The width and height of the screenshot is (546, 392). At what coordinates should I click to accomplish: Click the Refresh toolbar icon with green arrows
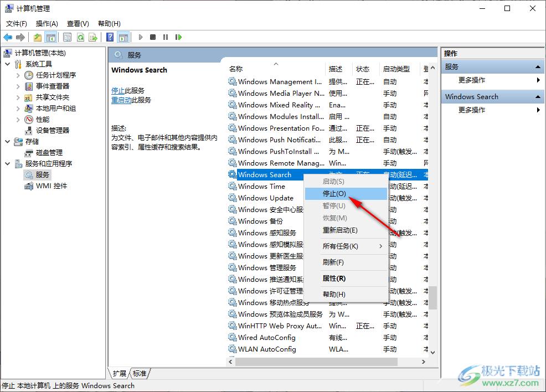click(80, 37)
